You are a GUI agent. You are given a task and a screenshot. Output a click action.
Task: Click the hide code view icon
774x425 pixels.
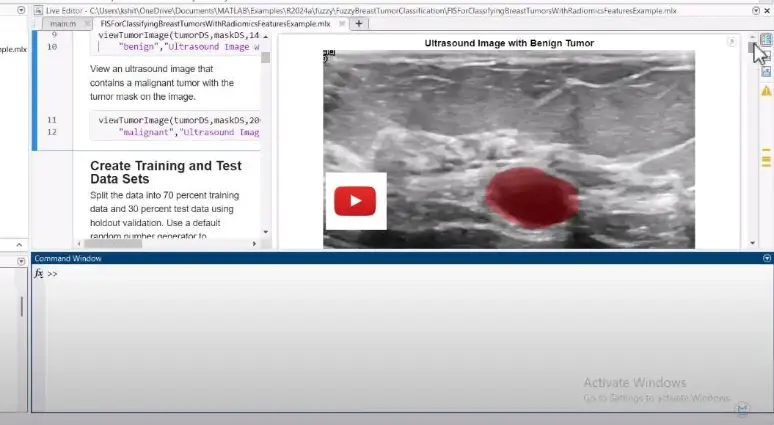766,72
